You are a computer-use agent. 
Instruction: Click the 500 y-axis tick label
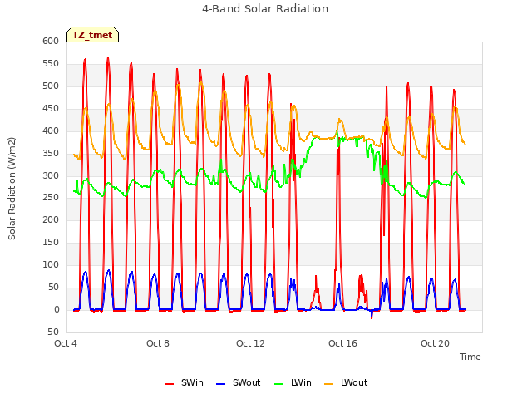click(x=51, y=86)
